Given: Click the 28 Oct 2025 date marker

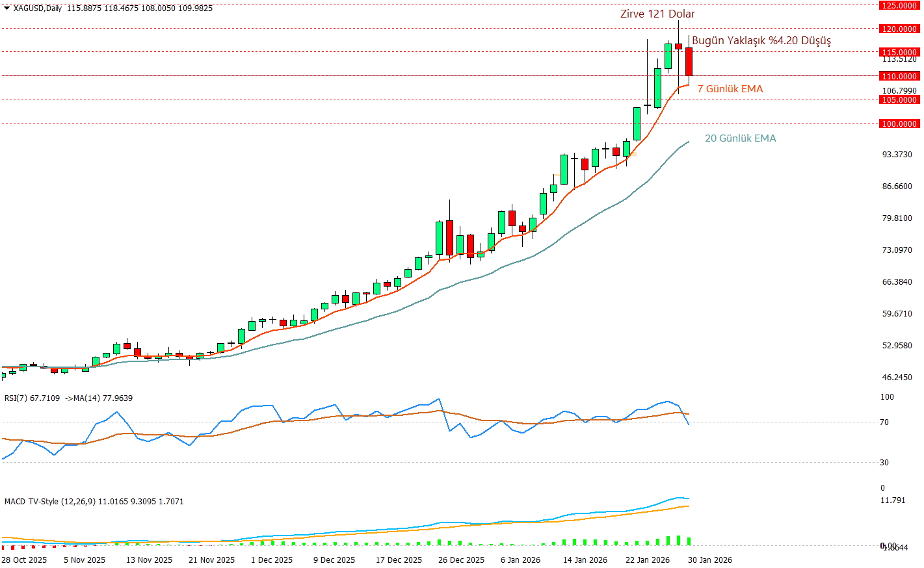Looking at the screenshot, I should point(24,560).
